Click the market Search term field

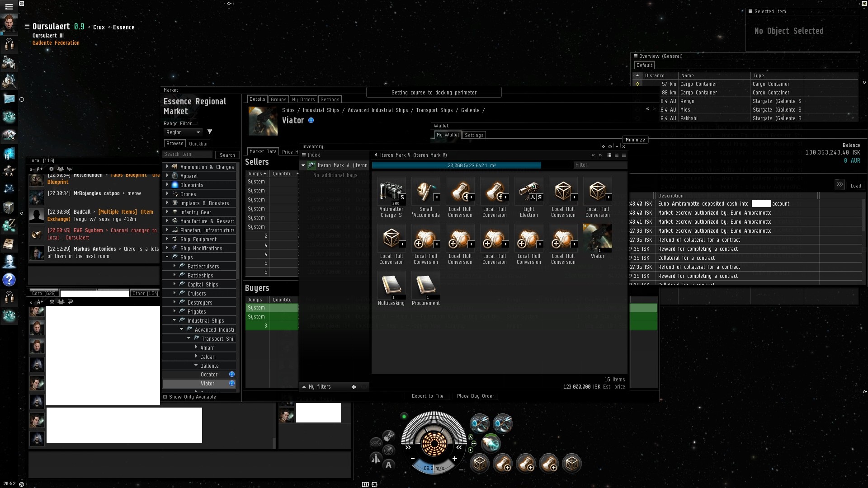pos(187,154)
